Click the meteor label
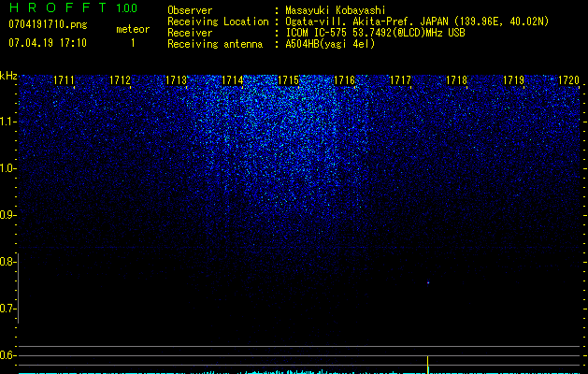Image resolution: width=588 pixels, height=374 pixels. [x=133, y=29]
